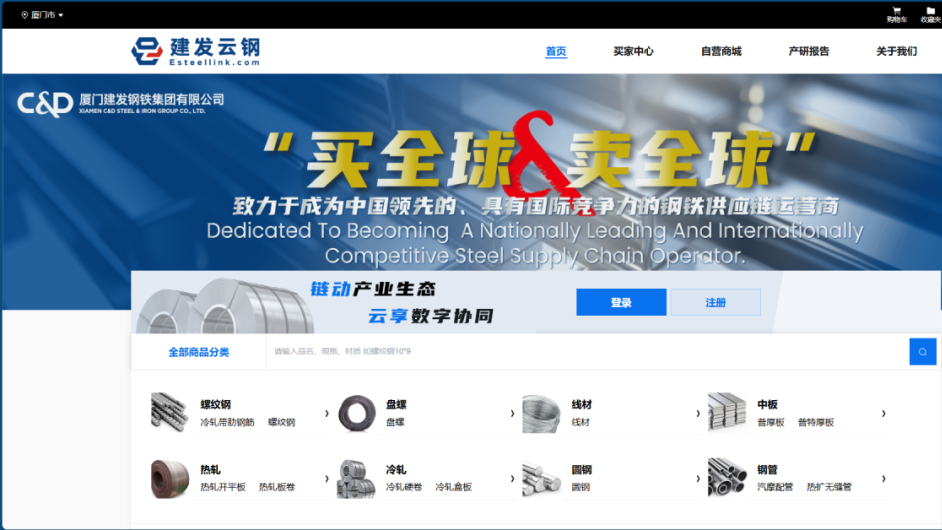Expand the 中板 category chevron arrow

pos(883,413)
